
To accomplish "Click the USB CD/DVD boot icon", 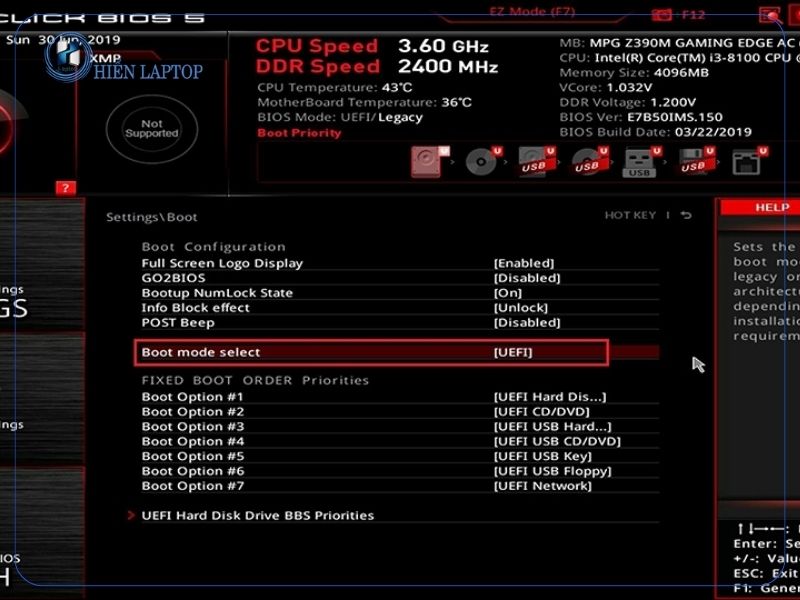I will [x=590, y=162].
